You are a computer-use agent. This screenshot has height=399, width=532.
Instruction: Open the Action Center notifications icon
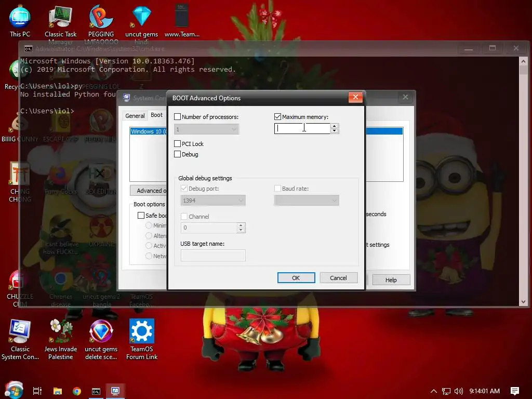(x=515, y=391)
